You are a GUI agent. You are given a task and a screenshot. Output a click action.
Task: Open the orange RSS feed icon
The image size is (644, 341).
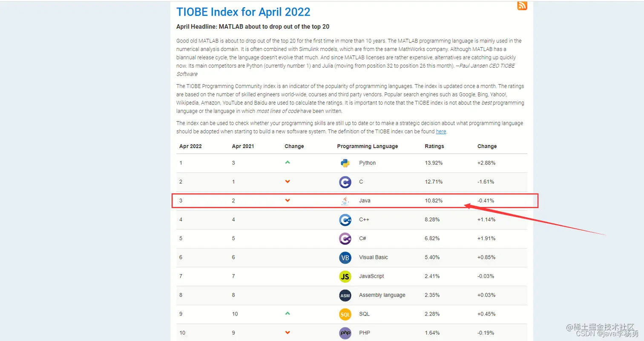(522, 5)
